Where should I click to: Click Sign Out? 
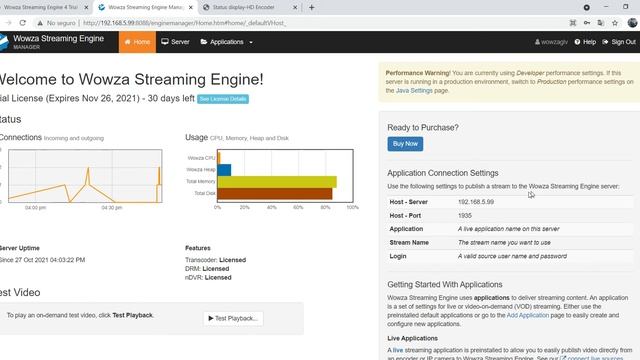619,42
